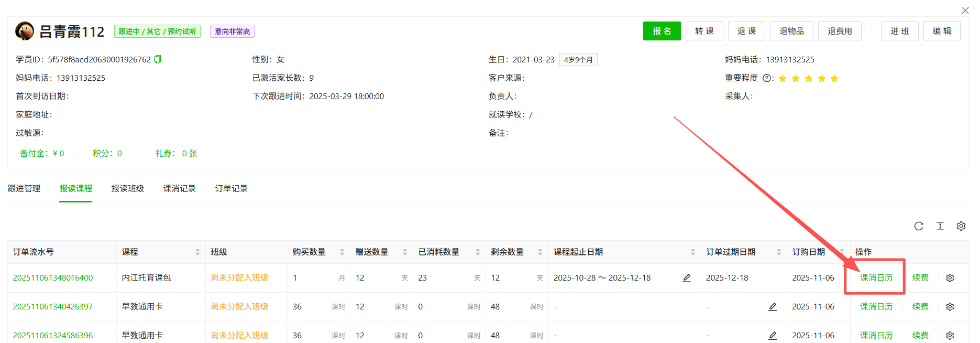Open 课消日历 for first order

pyautogui.click(x=876, y=278)
